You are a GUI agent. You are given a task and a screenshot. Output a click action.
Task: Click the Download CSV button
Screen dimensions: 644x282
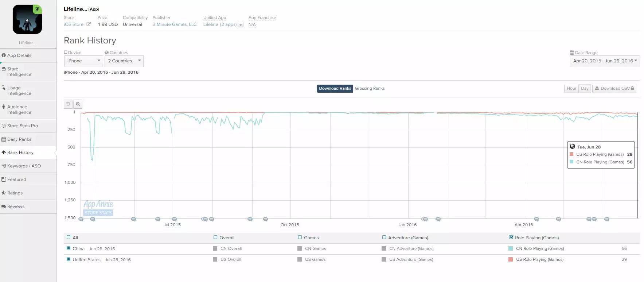[x=614, y=89]
